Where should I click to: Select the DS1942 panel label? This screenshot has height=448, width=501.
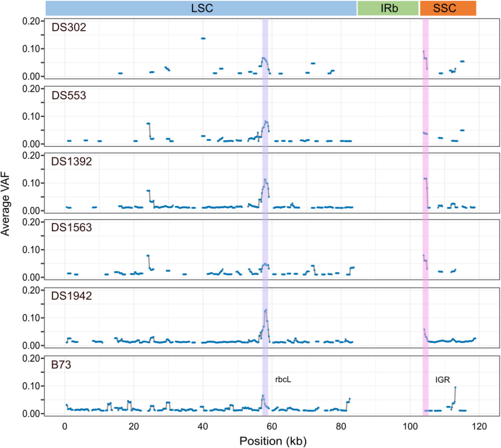point(72,296)
